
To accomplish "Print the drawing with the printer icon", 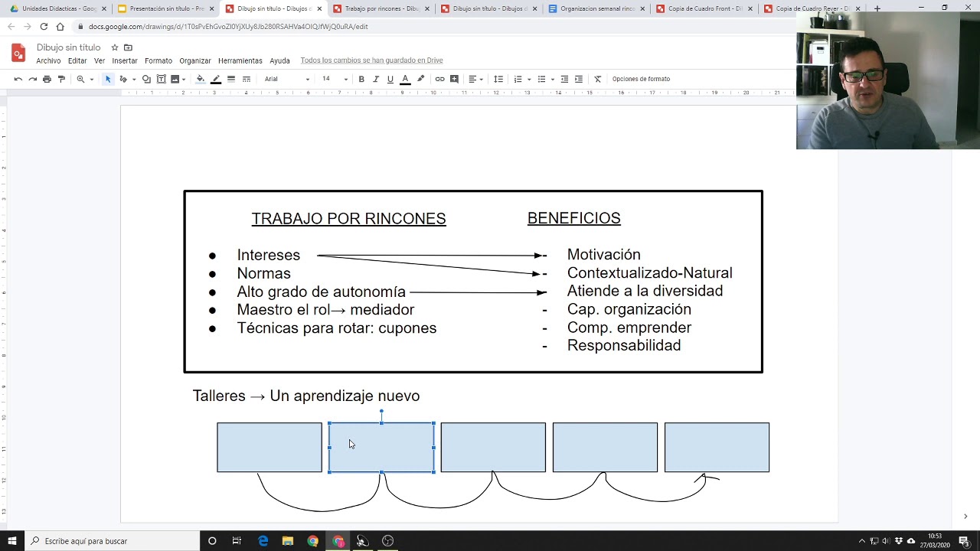I will tap(47, 79).
